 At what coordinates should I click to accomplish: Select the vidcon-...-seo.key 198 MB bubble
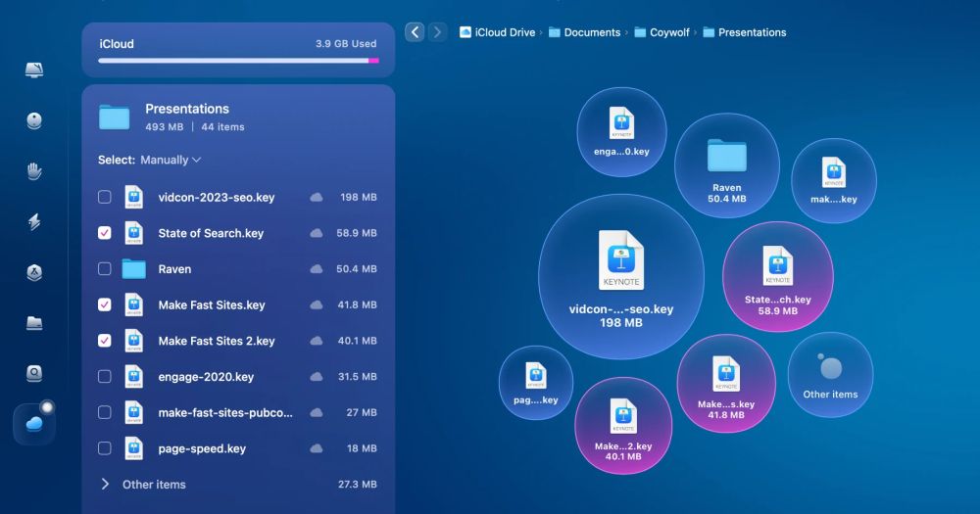[x=620, y=277]
